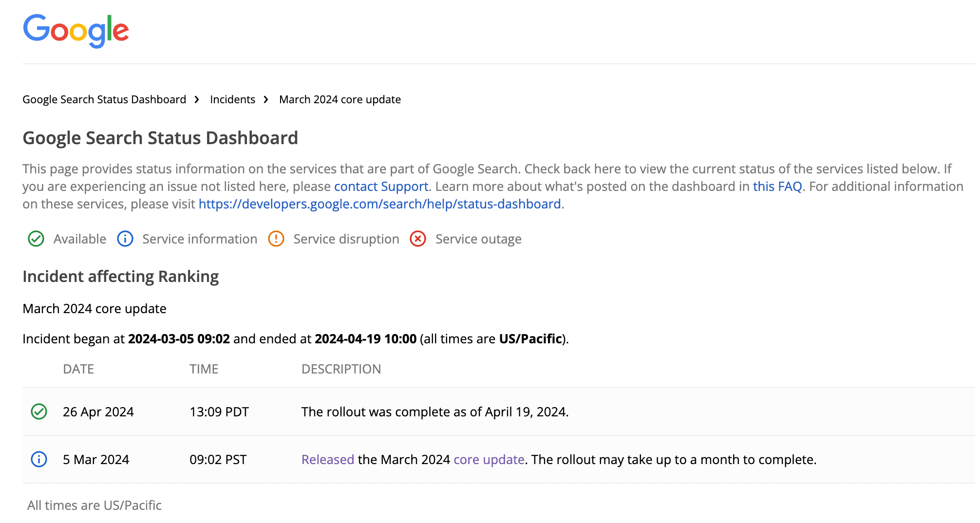Screen dimensions: 980x523
Task: Click green check icon in 26 Apr 2024 row
Action: pos(39,411)
